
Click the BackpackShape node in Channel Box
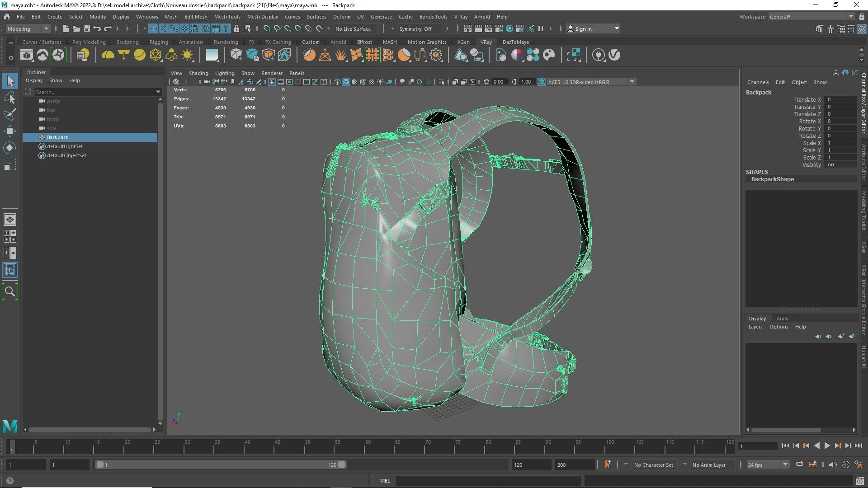tap(772, 179)
